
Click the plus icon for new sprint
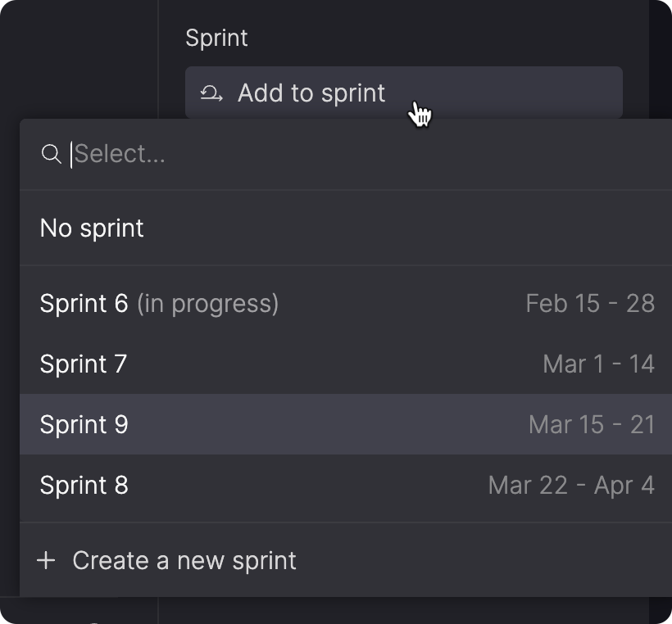[x=47, y=561]
